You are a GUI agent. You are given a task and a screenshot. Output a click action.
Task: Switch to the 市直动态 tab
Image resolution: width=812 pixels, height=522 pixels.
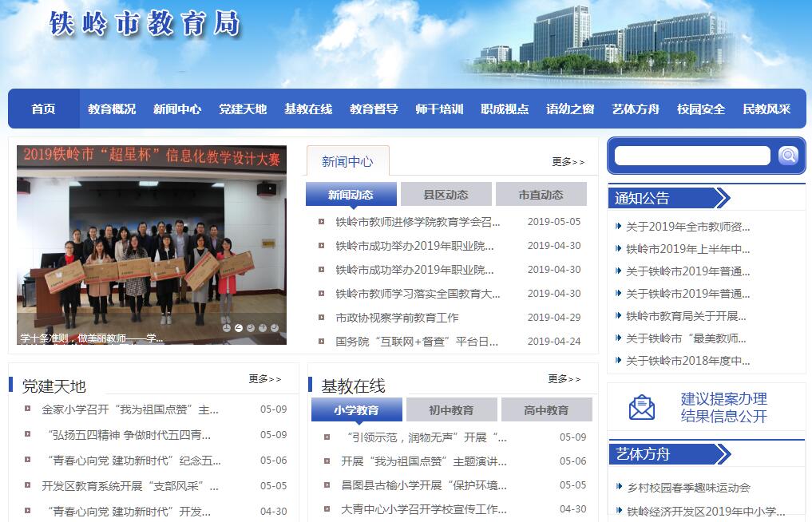pyautogui.click(x=541, y=195)
